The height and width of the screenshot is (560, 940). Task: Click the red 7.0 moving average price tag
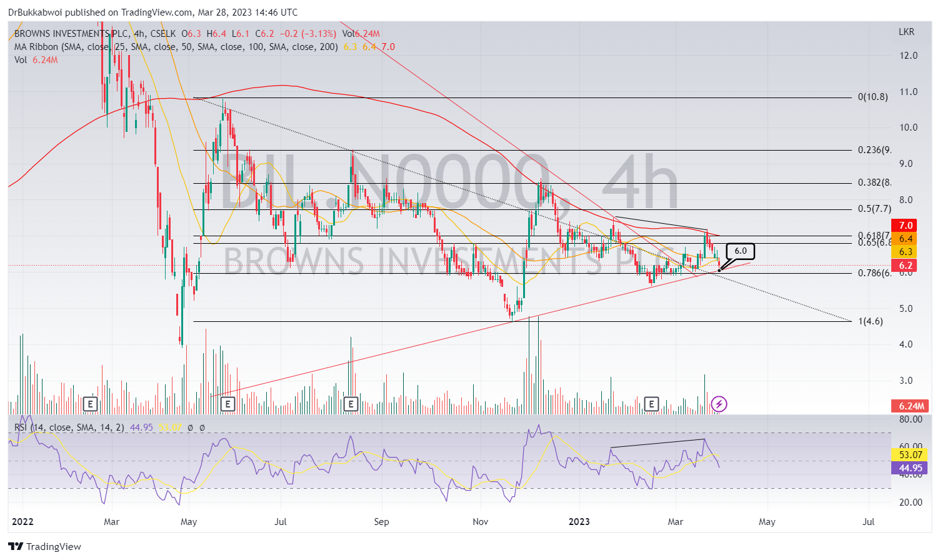(x=906, y=225)
